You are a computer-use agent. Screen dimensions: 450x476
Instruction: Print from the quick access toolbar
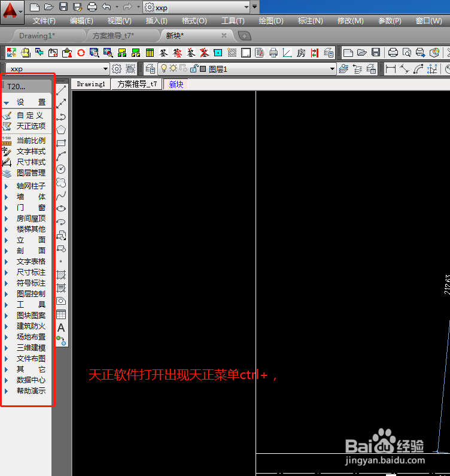[x=92, y=7]
